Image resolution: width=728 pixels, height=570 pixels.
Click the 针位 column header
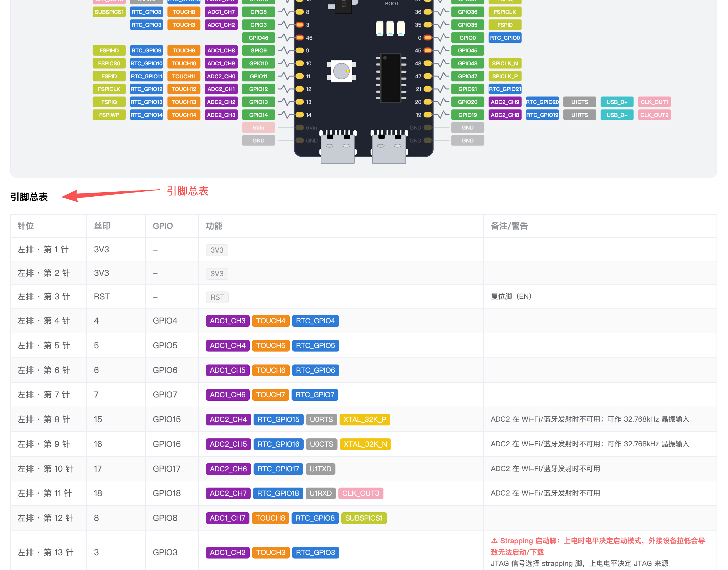point(26,226)
